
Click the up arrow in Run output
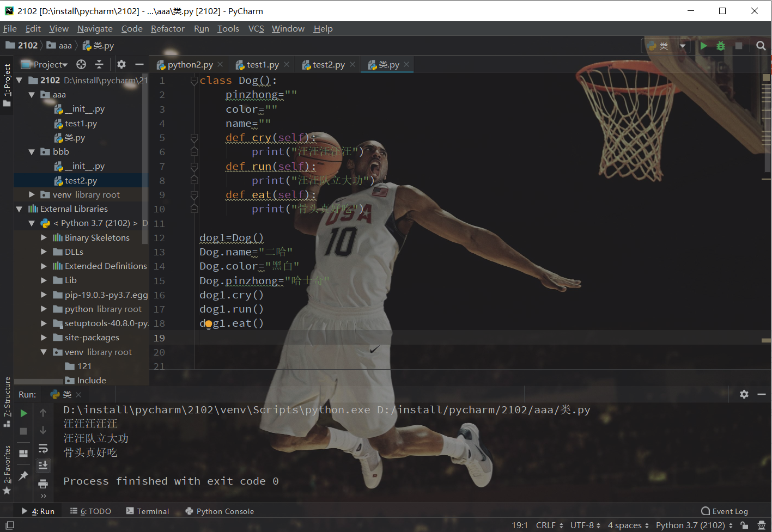43,413
